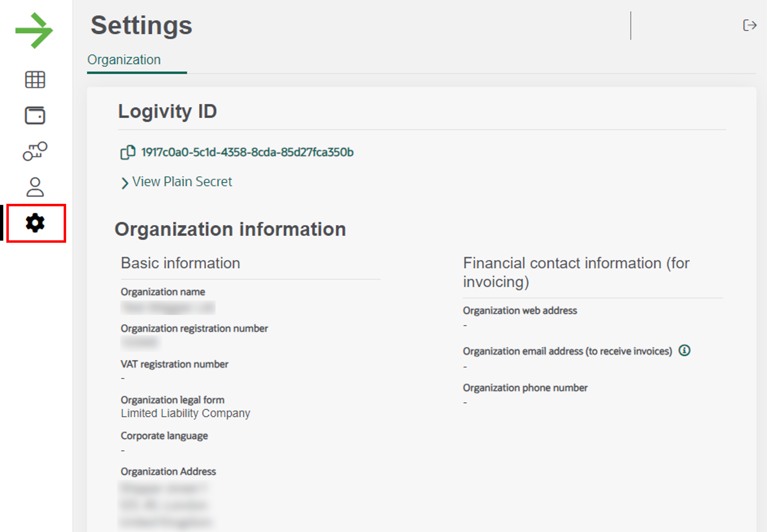Click the logout icon at the top right

coord(750,24)
